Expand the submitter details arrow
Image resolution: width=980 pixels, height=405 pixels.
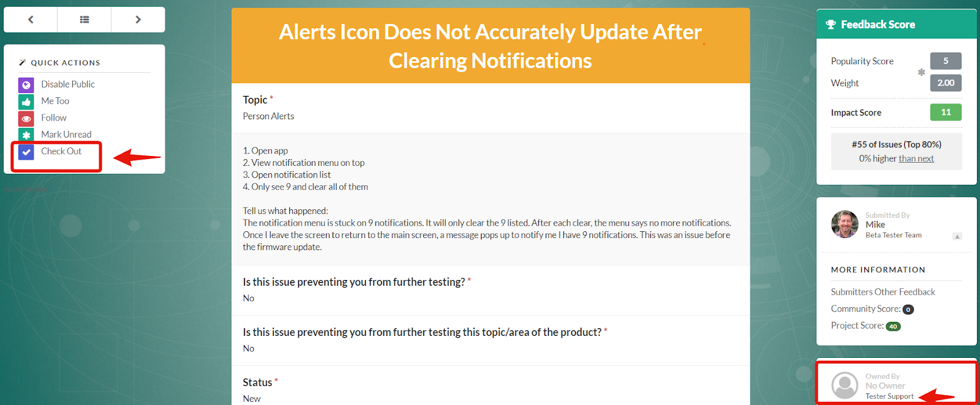[x=957, y=236]
